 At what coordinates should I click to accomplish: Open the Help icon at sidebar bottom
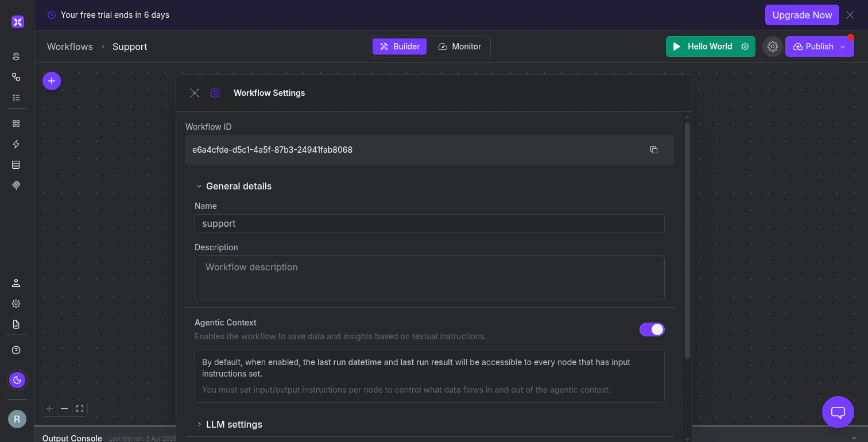click(x=16, y=350)
